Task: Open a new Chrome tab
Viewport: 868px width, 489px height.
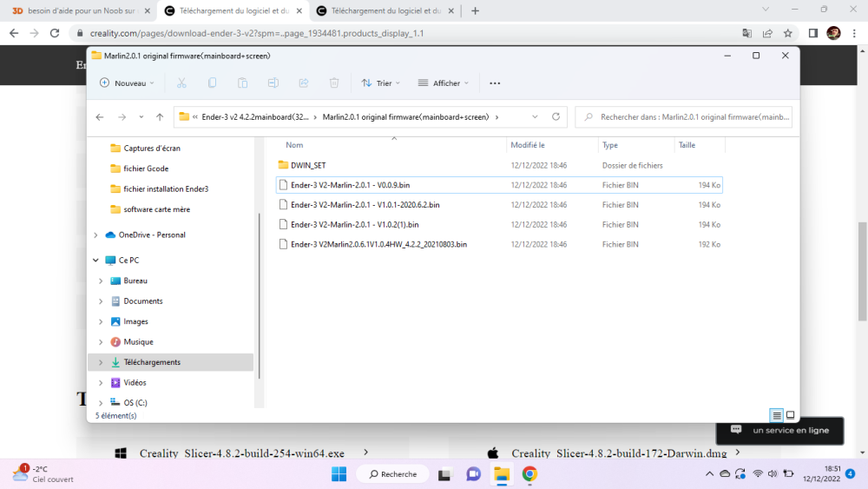Action: pyautogui.click(x=475, y=11)
